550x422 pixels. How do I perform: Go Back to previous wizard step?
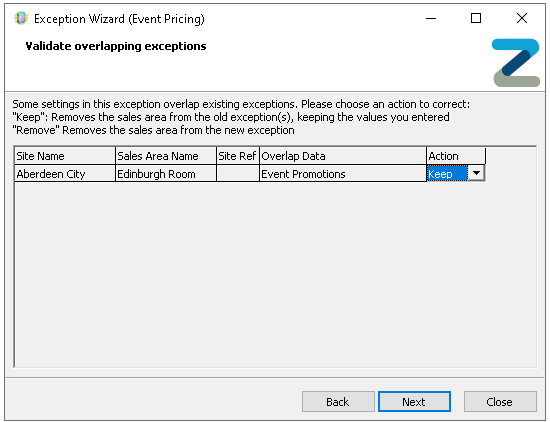pyautogui.click(x=338, y=401)
